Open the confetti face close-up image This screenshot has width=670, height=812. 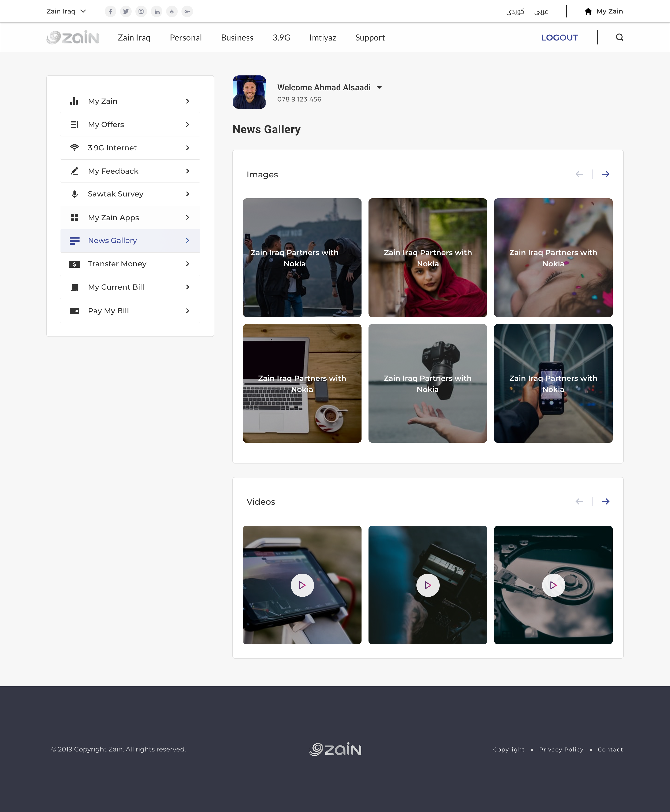[x=553, y=257]
